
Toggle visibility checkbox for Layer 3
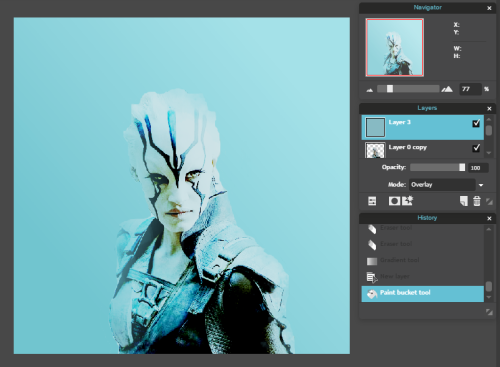pos(476,123)
